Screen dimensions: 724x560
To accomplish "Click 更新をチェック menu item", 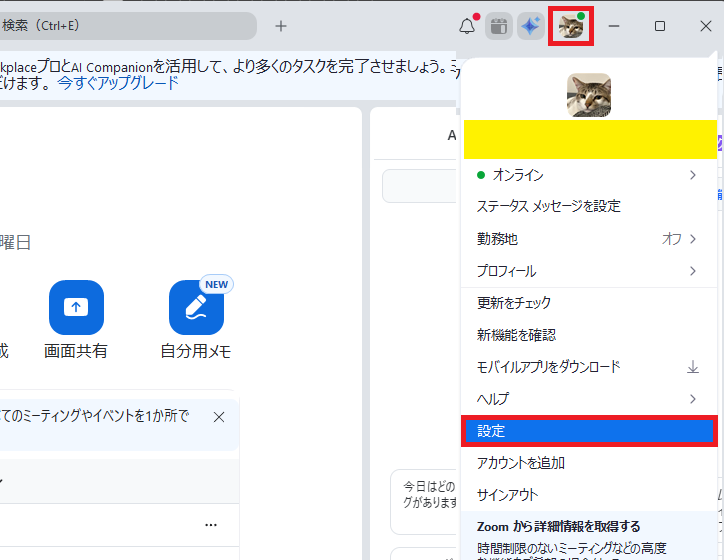I will (514, 303).
